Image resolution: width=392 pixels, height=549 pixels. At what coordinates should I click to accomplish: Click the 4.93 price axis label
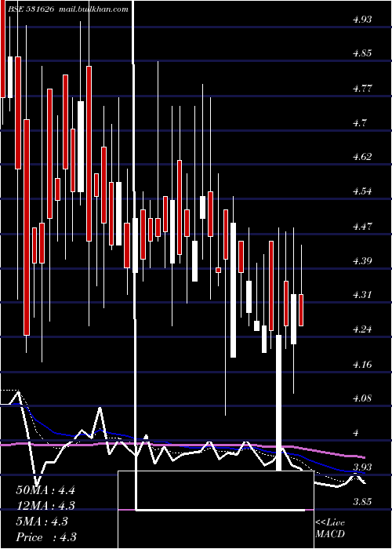coord(362,20)
